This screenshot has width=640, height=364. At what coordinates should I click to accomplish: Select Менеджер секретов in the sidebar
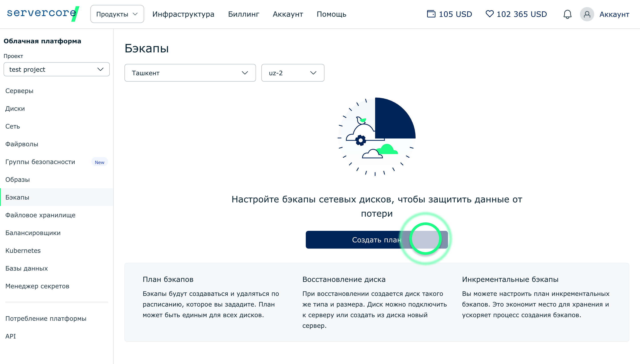pyautogui.click(x=37, y=286)
